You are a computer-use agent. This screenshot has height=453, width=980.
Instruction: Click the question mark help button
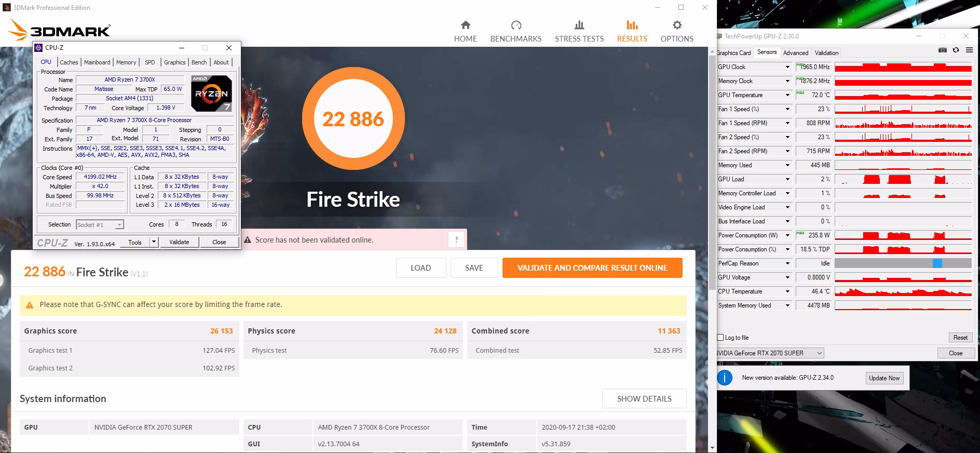tap(456, 239)
